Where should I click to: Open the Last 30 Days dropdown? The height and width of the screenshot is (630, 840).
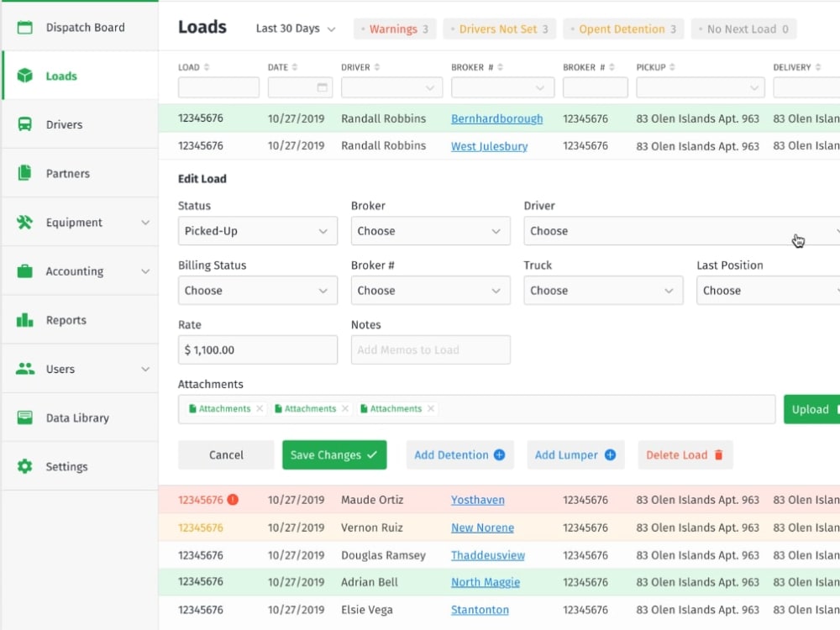[x=296, y=29]
